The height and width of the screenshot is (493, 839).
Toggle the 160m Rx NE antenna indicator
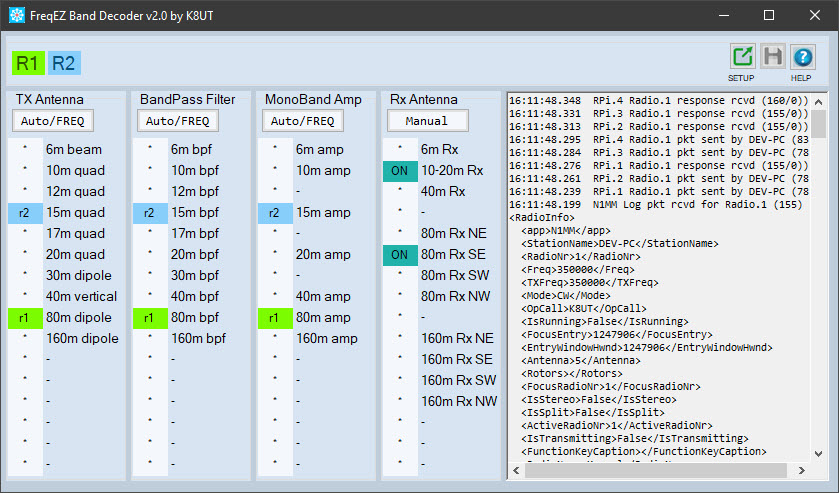(399, 338)
